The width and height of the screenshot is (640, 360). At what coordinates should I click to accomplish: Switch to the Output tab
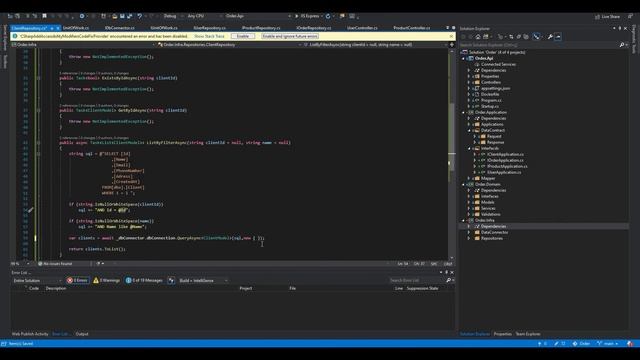tap(82, 334)
